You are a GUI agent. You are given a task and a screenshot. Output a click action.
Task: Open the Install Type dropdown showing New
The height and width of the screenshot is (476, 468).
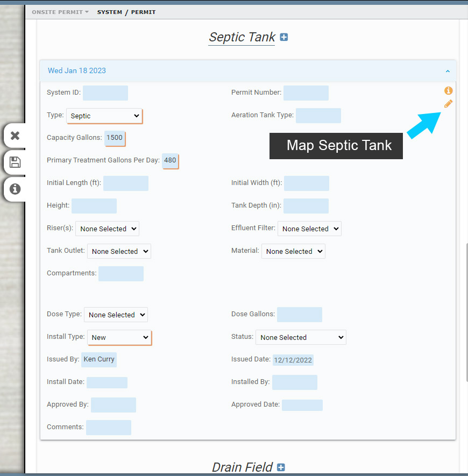[x=119, y=337]
